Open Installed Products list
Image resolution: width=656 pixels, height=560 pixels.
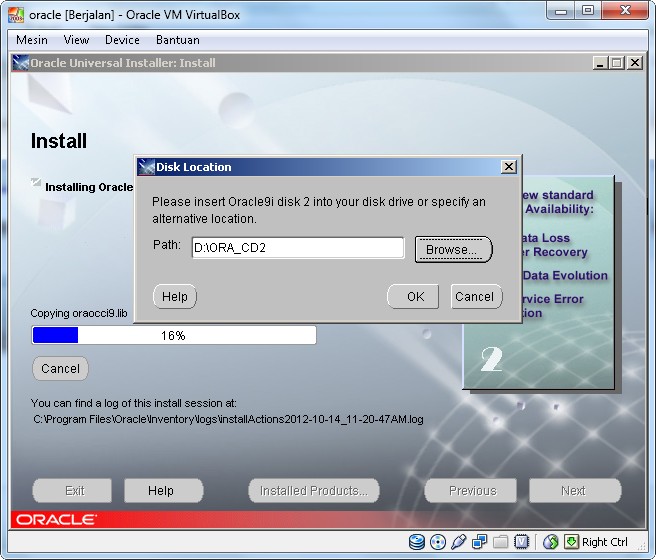click(x=314, y=491)
